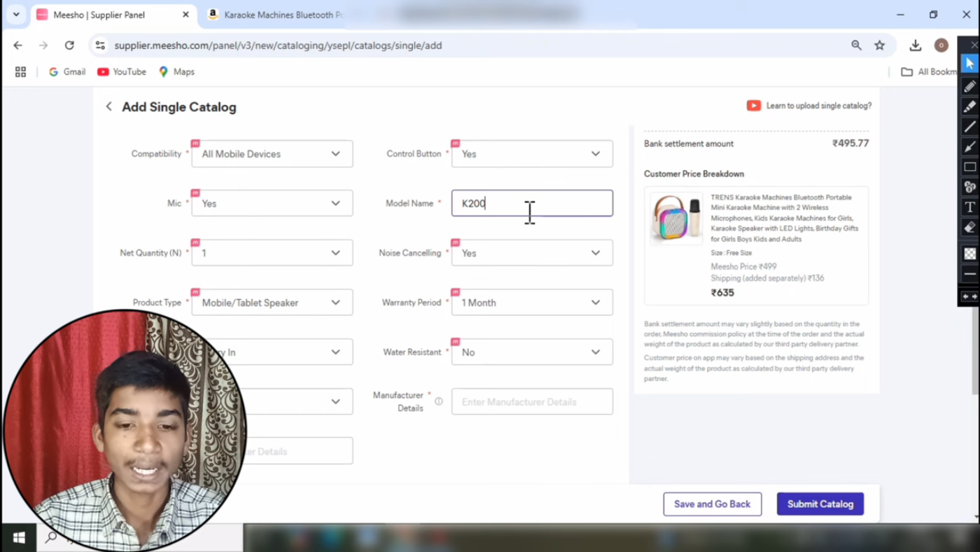Open Compatibility dropdown showing All Mobile Devices
980x552 pixels.
coord(272,154)
